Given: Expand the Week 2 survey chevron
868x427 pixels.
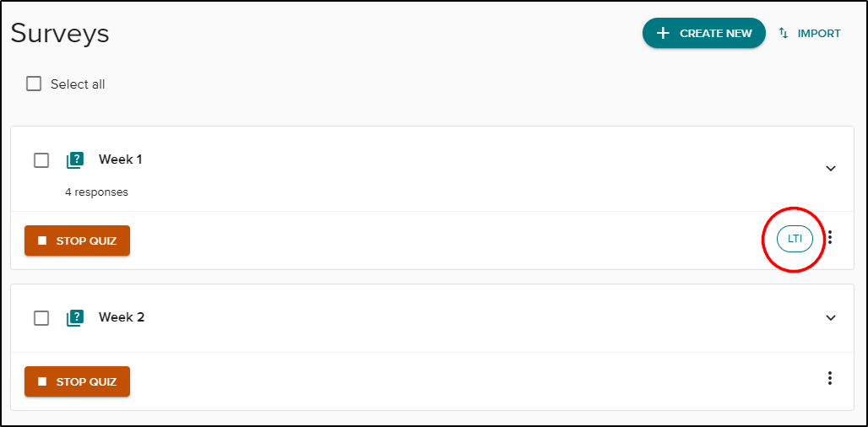Looking at the screenshot, I should point(831,318).
